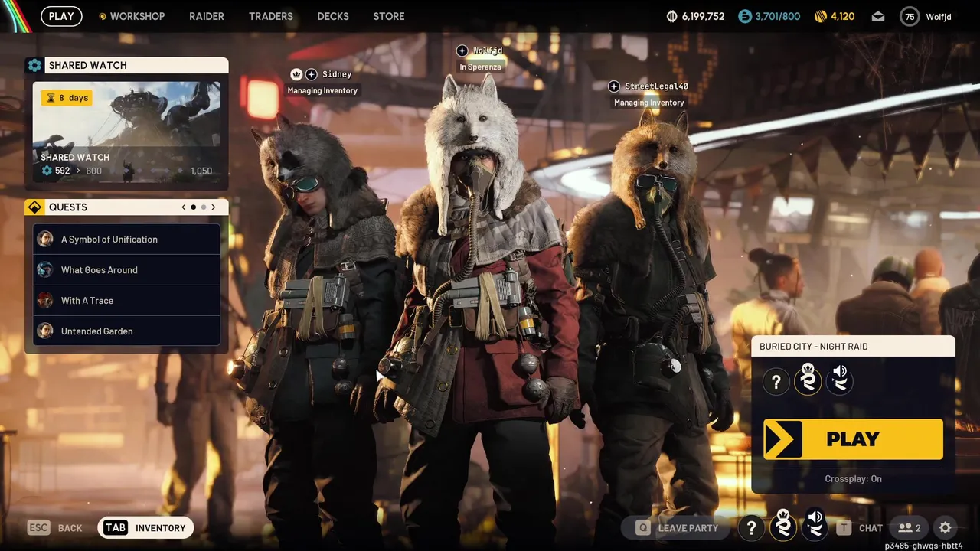This screenshot has height=551, width=980.
Task: Click the question mark icon in Buried City panel
Action: pos(776,381)
